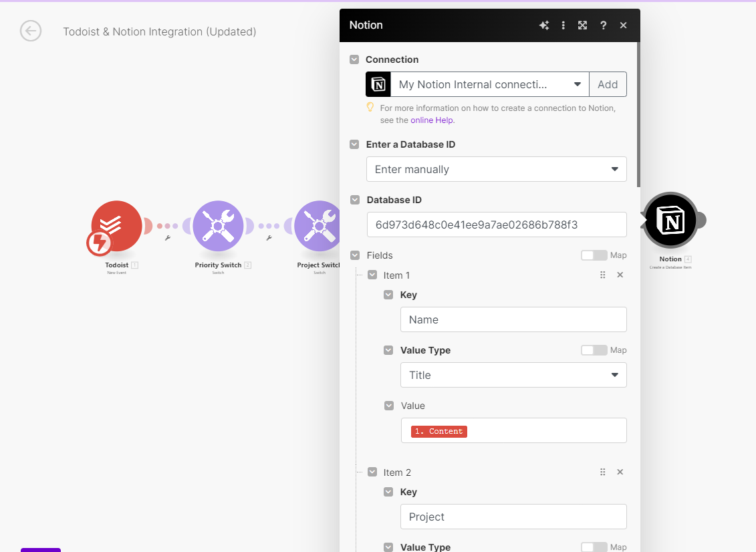Click the Notion logo beside the connection field

(x=378, y=84)
